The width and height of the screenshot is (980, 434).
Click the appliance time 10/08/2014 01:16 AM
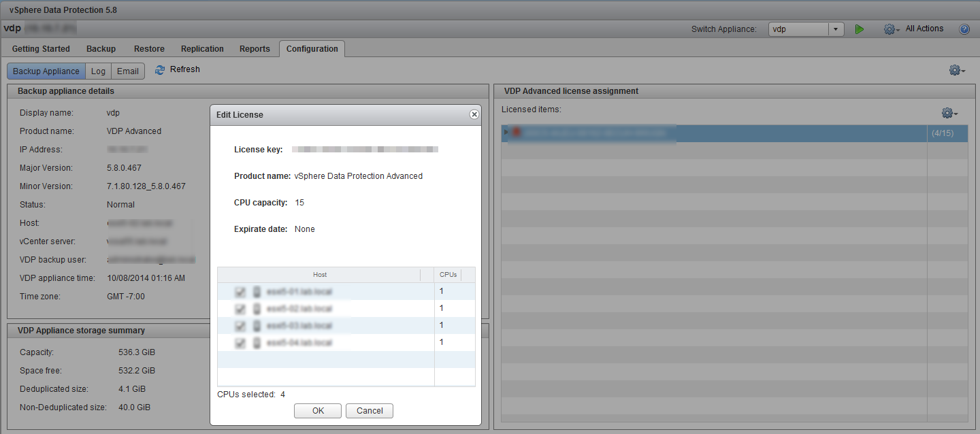pyautogui.click(x=146, y=278)
